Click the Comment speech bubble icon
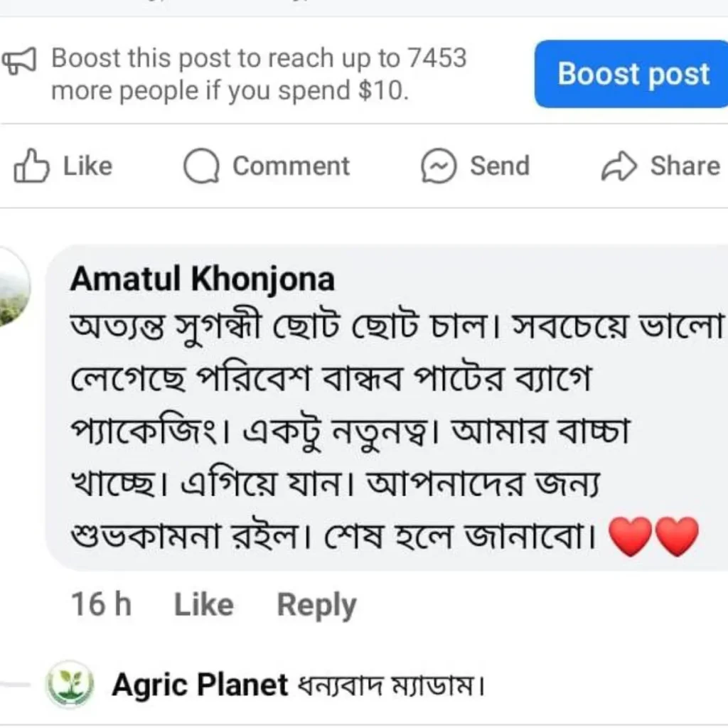The image size is (728, 728). [x=200, y=166]
